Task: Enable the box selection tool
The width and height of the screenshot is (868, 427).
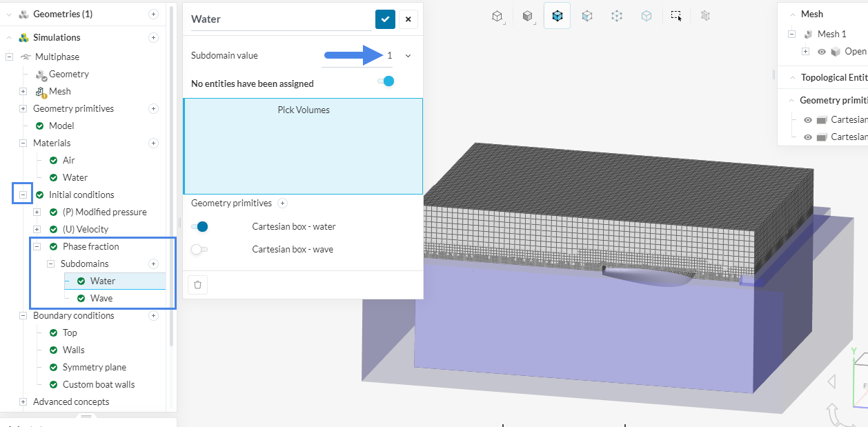Action: click(x=676, y=16)
